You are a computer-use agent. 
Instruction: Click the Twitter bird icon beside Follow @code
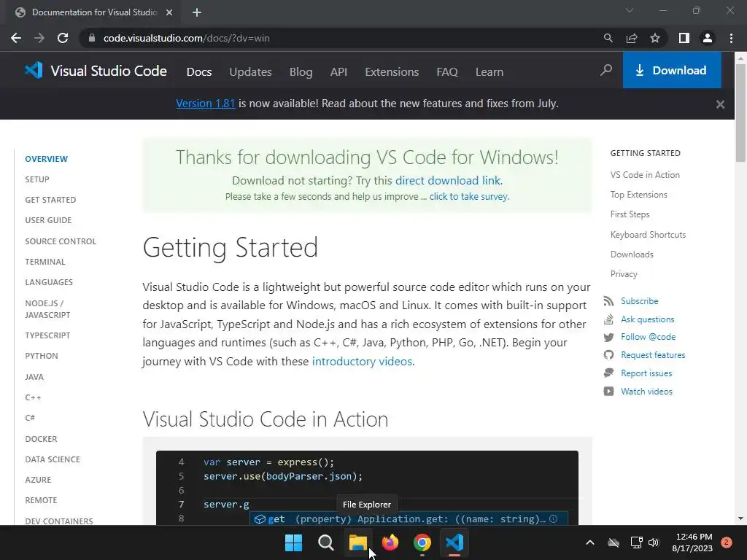click(x=608, y=337)
